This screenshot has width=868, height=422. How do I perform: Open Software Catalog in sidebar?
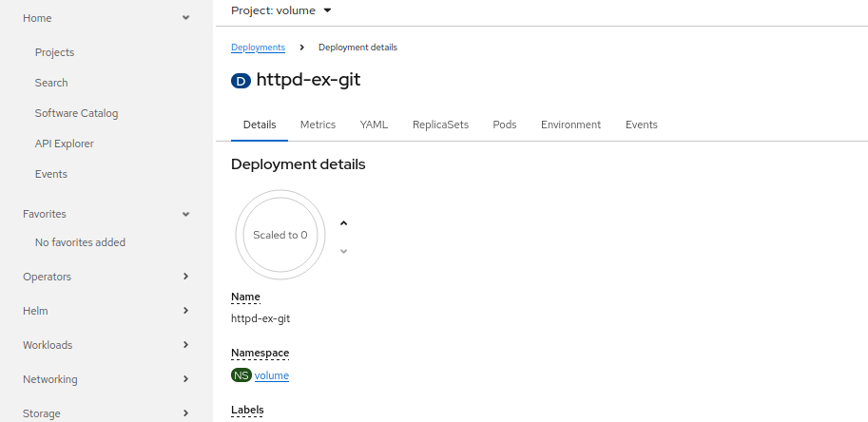(x=76, y=113)
